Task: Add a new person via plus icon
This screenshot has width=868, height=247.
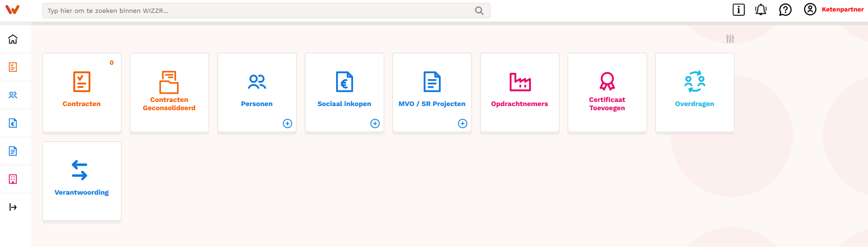Action: coord(287,123)
